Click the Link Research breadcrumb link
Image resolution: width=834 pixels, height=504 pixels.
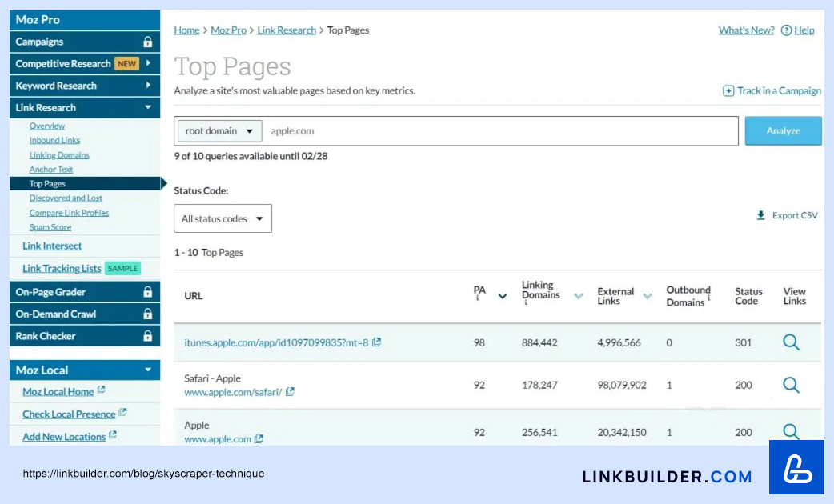[x=287, y=30]
